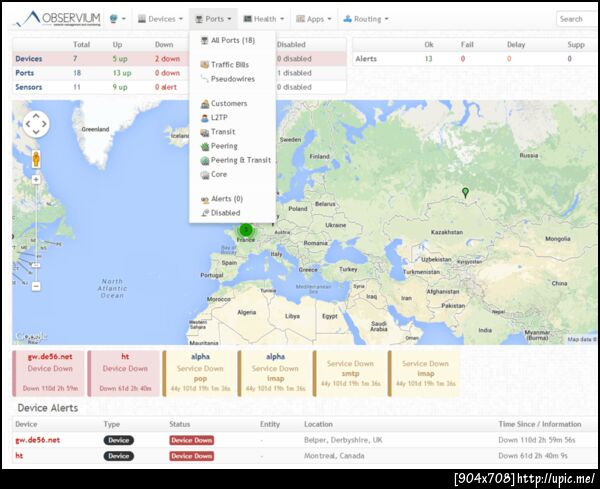Click the Routing menu icon
The height and width of the screenshot is (489, 600).
pos(347,19)
